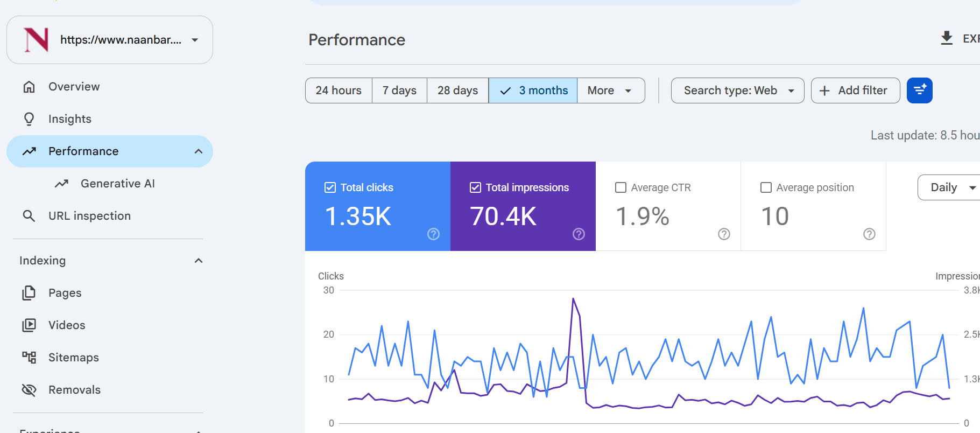Click the Insights lightbulb icon

(x=29, y=119)
